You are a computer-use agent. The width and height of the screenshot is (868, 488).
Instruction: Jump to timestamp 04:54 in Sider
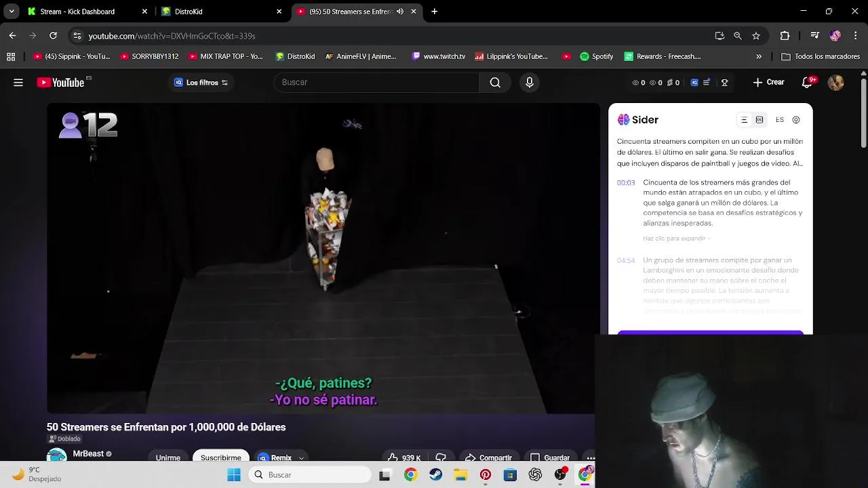click(x=626, y=261)
